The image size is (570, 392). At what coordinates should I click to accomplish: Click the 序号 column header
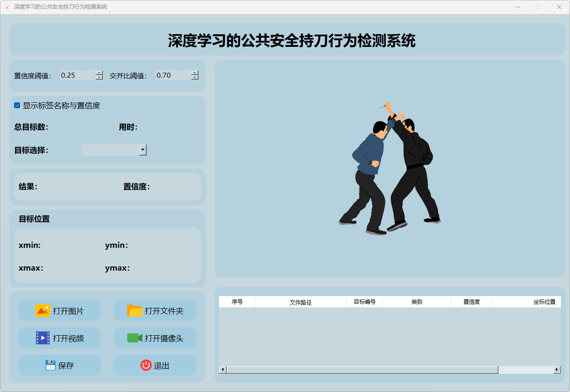[x=237, y=302]
